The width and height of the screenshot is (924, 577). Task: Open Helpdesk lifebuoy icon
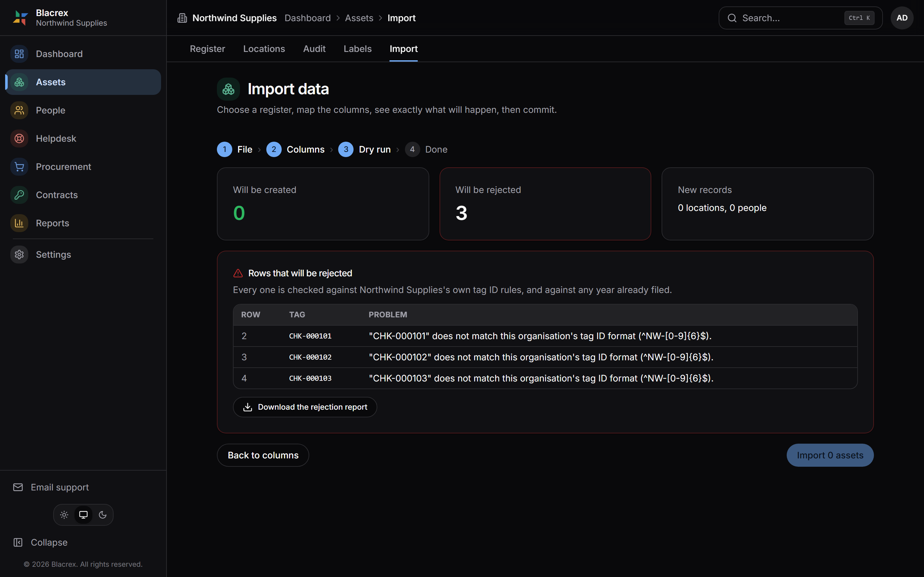tap(19, 138)
